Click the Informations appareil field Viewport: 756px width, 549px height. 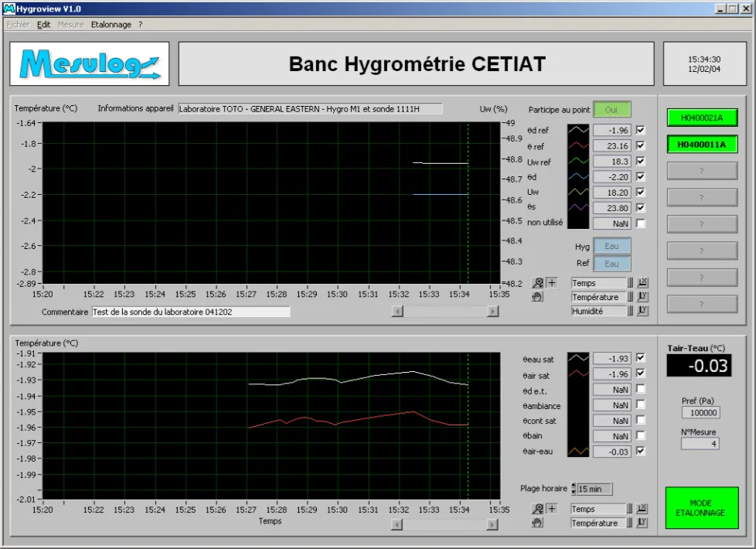[x=310, y=108]
